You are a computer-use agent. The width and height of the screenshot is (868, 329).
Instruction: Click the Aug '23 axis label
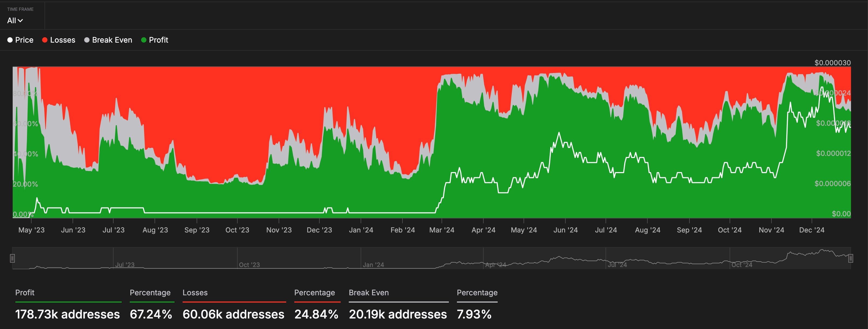pos(155,230)
